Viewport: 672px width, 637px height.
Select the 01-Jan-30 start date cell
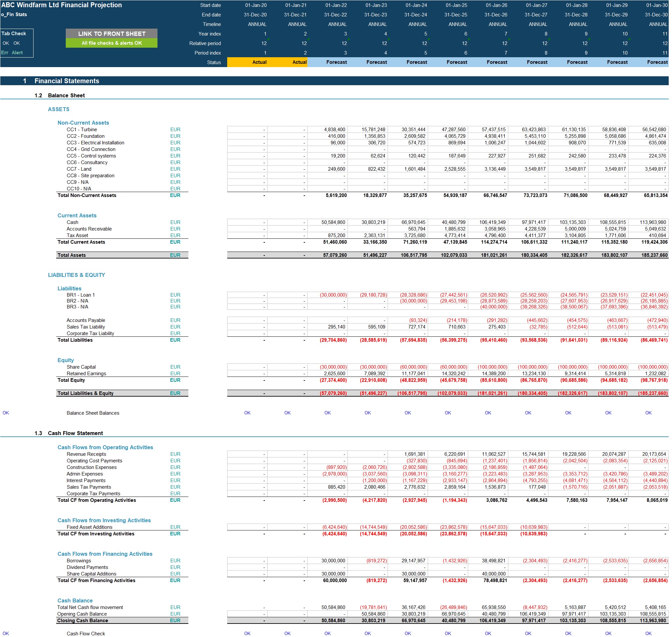click(x=657, y=6)
